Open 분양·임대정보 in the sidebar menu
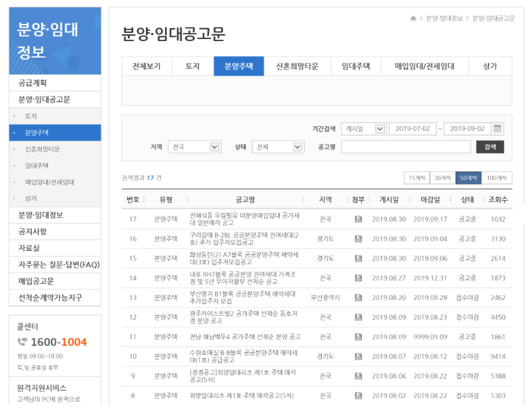The width and height of the screenshot is (532, 420). coord(55,215)
